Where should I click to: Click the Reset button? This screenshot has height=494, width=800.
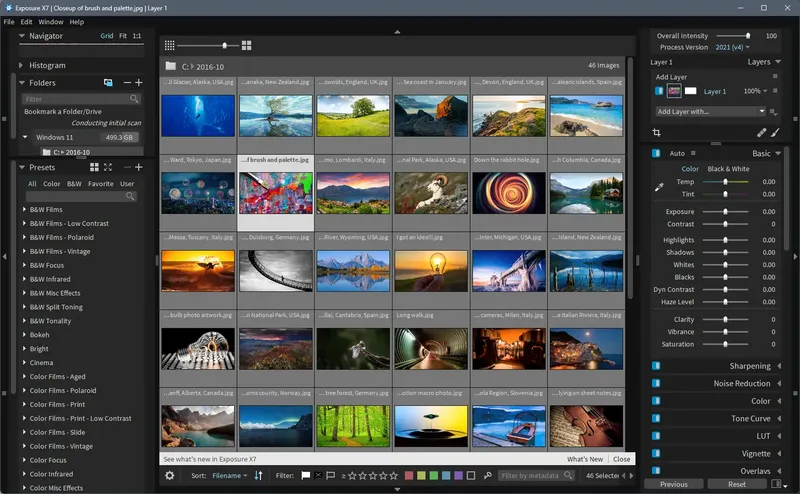tap(737, 484)
